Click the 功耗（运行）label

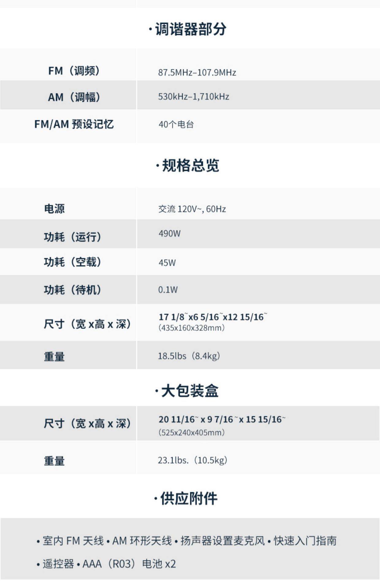click(72, 237)
